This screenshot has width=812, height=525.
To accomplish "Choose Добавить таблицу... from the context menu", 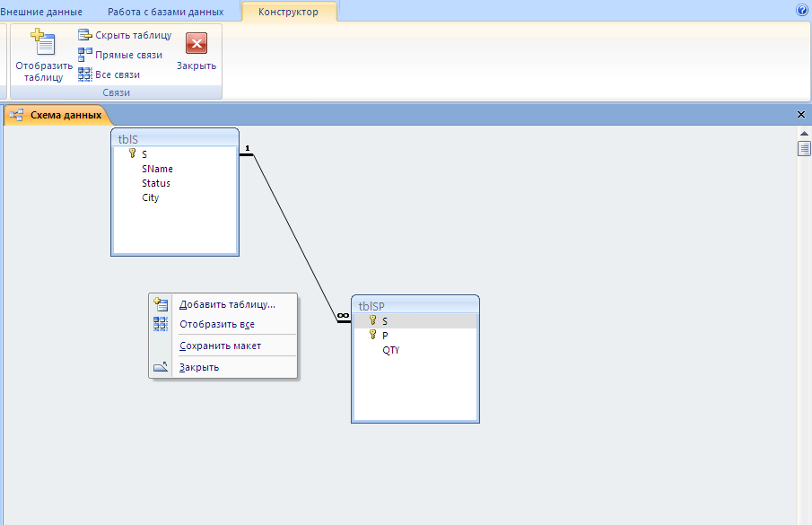I will (x=227, y=304).
